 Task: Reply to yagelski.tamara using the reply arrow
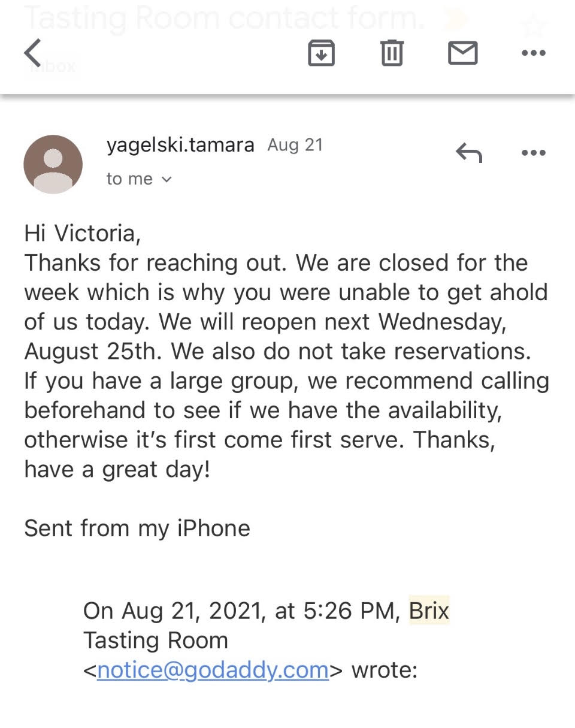[468, 153]
